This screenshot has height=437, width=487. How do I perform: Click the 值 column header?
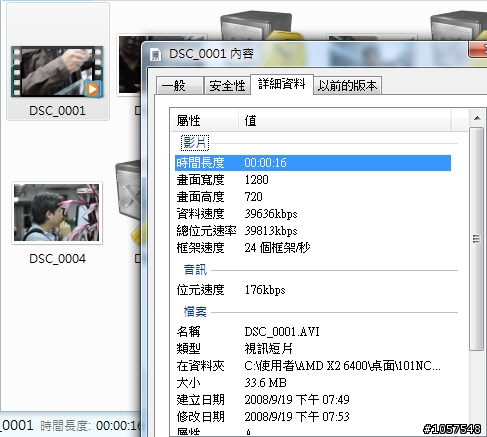click(x=345, y=121)
